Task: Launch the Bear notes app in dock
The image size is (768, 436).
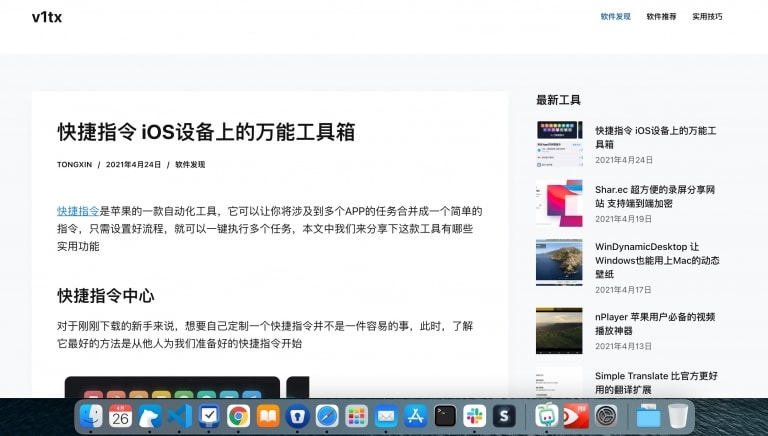Action: coord(150,416)
